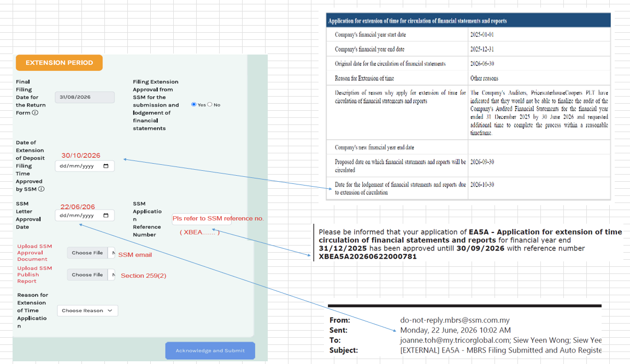Viewport: 630px width, 364px height.
Task: Select No for Filing Extension Approval
Action: point(210,104)
